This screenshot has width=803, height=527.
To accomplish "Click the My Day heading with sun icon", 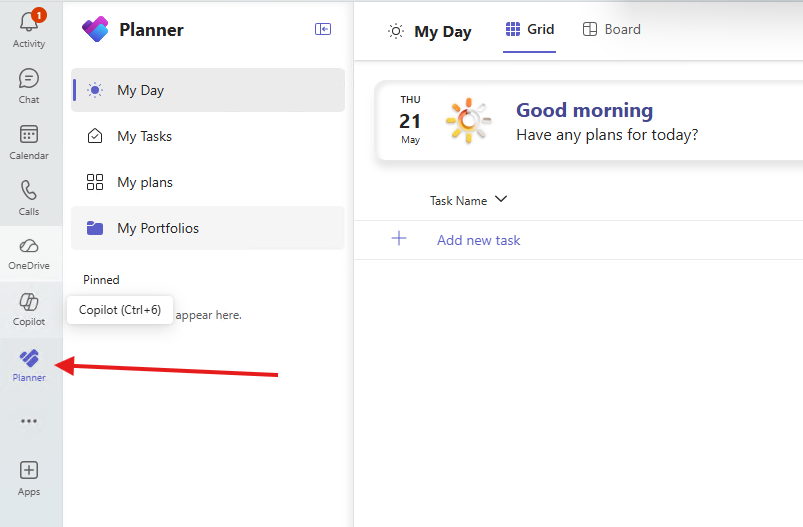I will click(429, 32).
